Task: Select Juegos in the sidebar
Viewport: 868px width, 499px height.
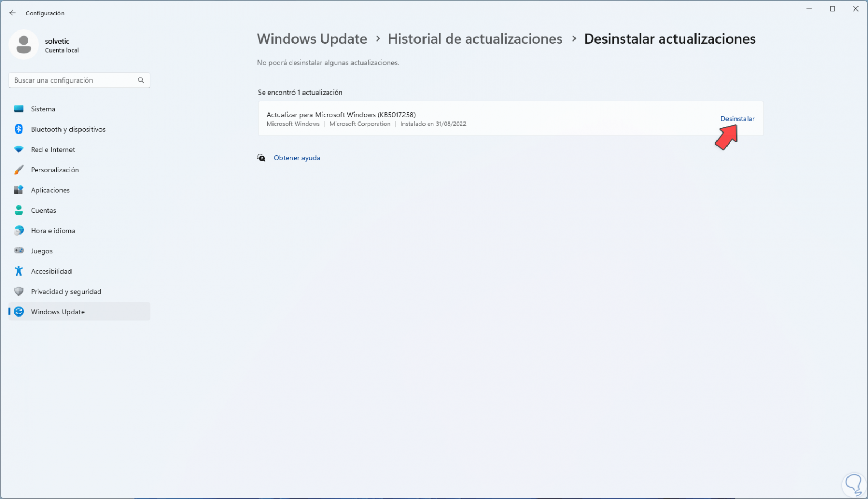Action: coord(79,251)
